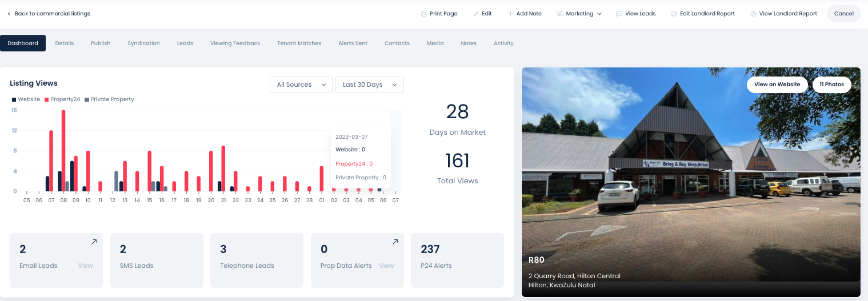Screen dimensions: 868x301
Task: Open the Leads tab
Action: 185,43
